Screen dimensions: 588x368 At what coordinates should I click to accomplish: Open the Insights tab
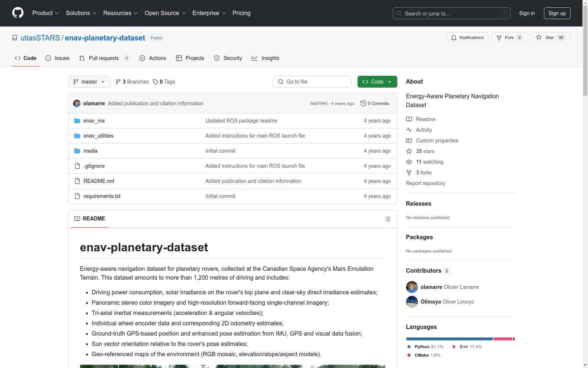pyautogui.click(x=265, y=58)
